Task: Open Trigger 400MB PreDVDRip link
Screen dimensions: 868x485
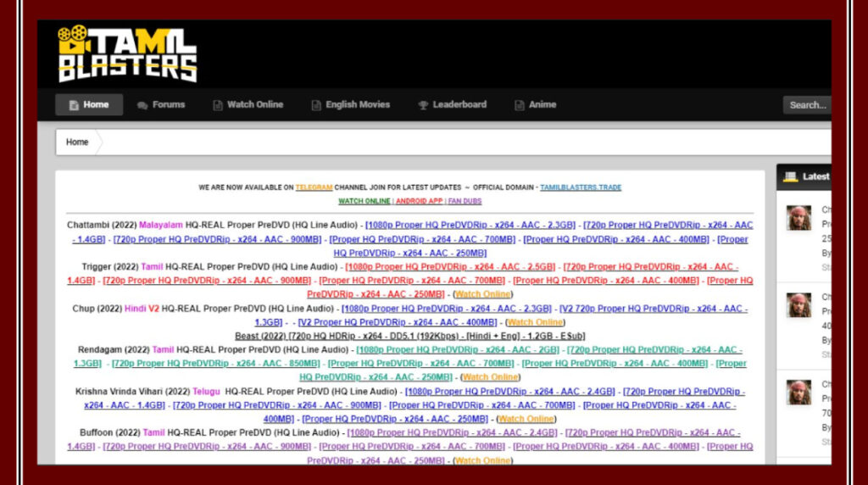Action: coord(606,280)
